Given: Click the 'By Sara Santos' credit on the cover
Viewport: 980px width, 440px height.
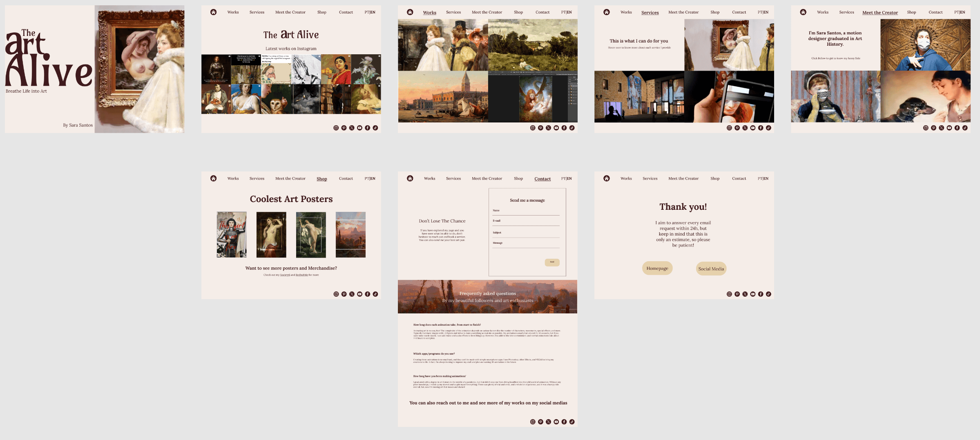Looking at the screenshot, I should click(78, 125).
